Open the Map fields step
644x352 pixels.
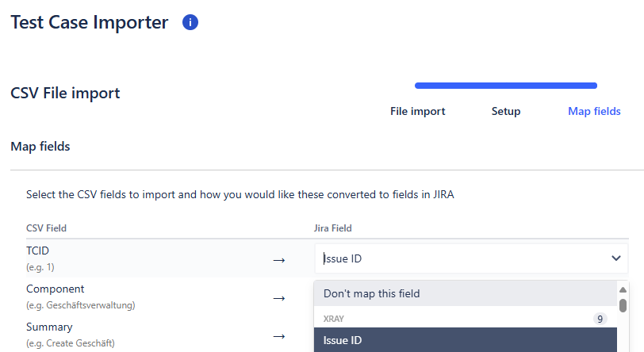pos(594,111)
